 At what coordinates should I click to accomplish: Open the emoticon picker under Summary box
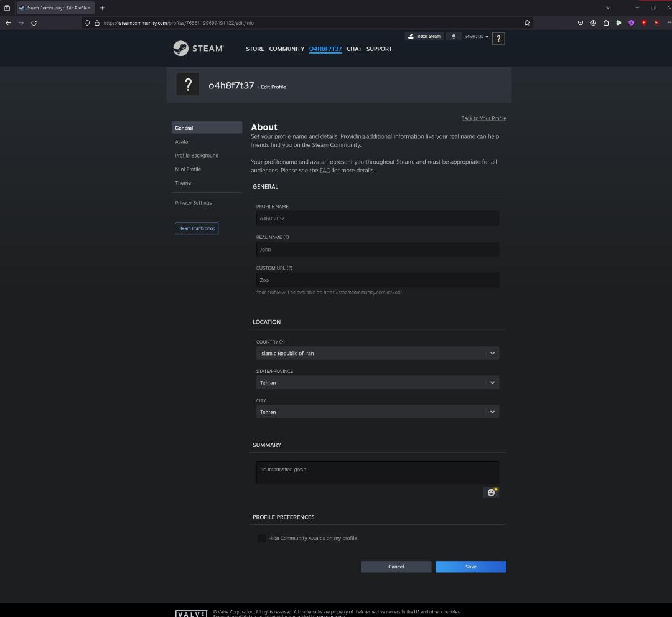[x=491, y=492]
